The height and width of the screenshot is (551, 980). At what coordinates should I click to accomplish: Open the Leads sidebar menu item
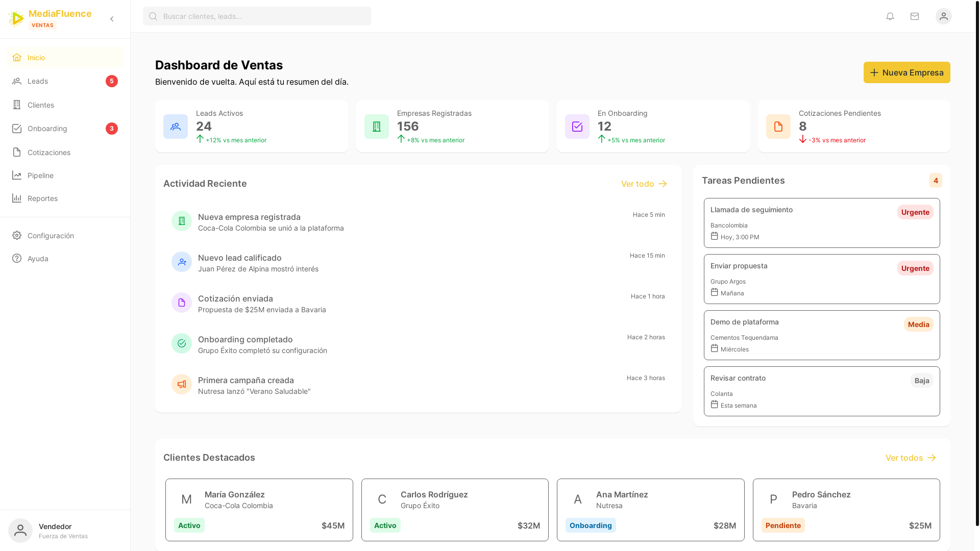pyautogui.click(x=65, y=81)
